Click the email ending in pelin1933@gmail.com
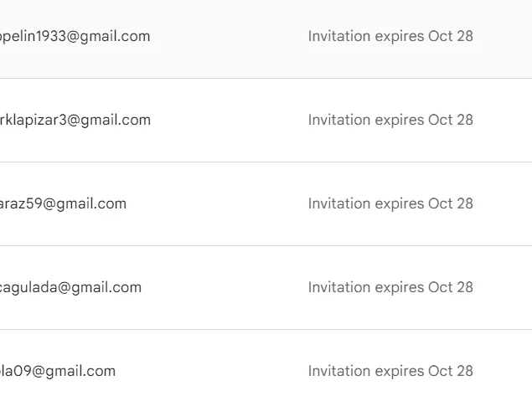 point(75,36)
